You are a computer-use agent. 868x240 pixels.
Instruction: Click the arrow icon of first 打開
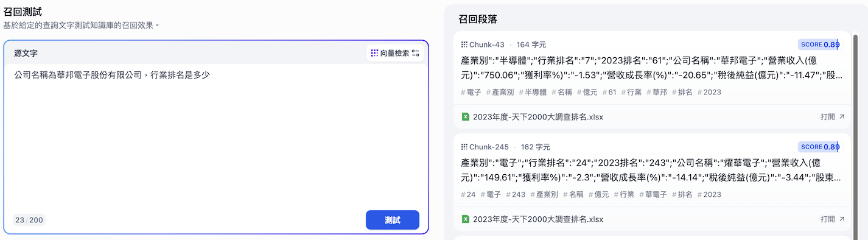click(x=842, y=116)
